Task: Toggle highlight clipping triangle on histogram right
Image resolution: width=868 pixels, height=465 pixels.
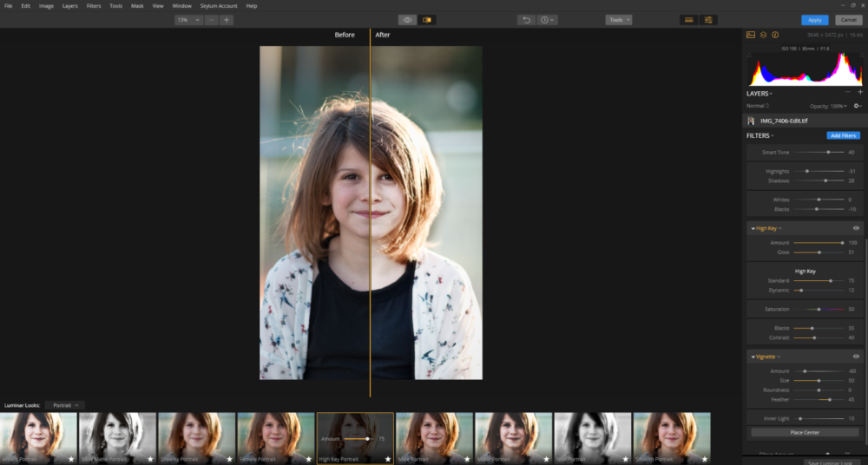Action: pyautogui.click(x=861, y=56)
